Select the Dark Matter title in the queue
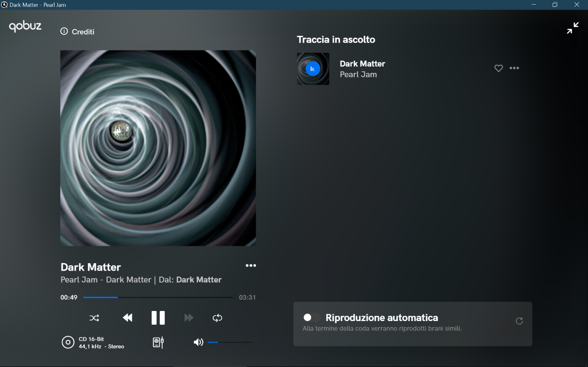This screenshot has height=367, width=588. pyautogui.click(x=362, y=64)
